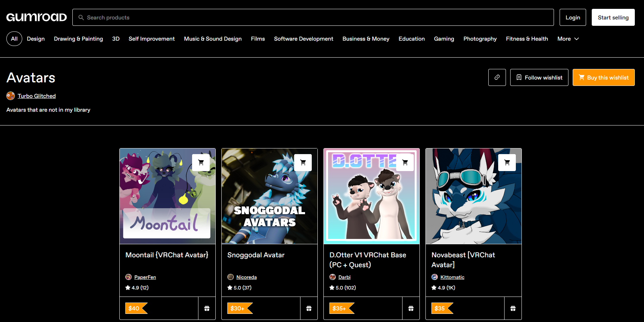Click Novabeast $35 price tag
This screenshot has width=644, height=322.
click(x=442, y=308)
